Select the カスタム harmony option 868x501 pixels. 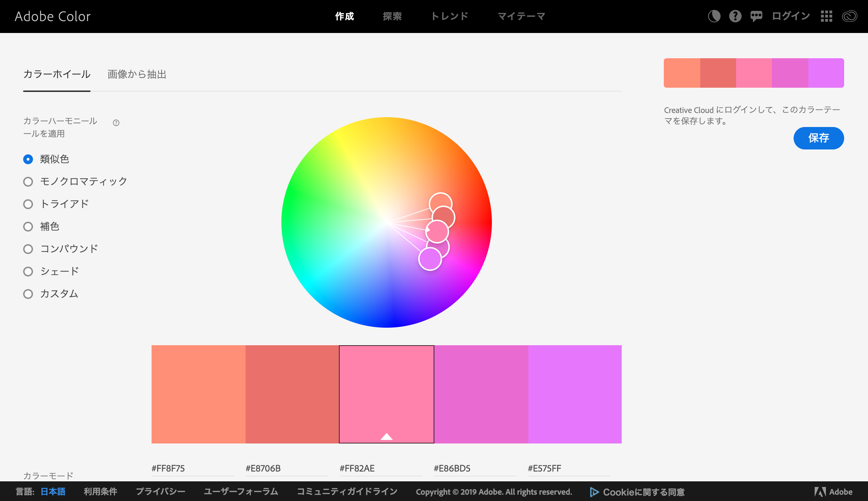pyautogui.click(x=28, y=294)
